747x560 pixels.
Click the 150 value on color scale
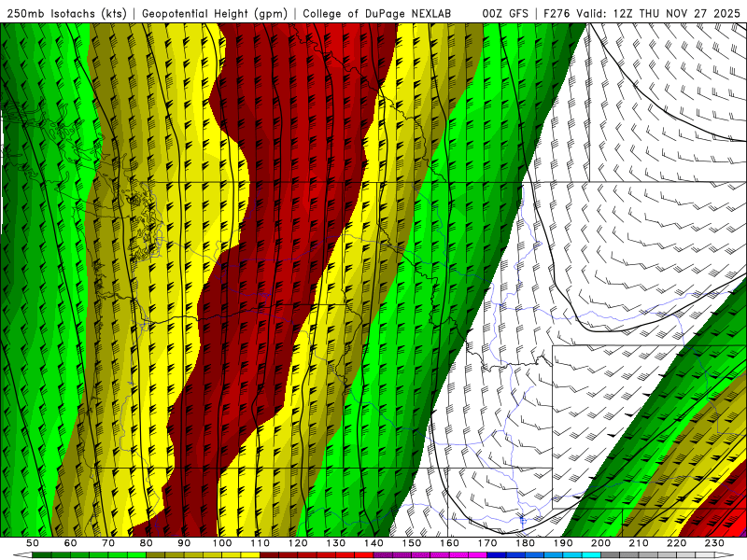point(412,543)
